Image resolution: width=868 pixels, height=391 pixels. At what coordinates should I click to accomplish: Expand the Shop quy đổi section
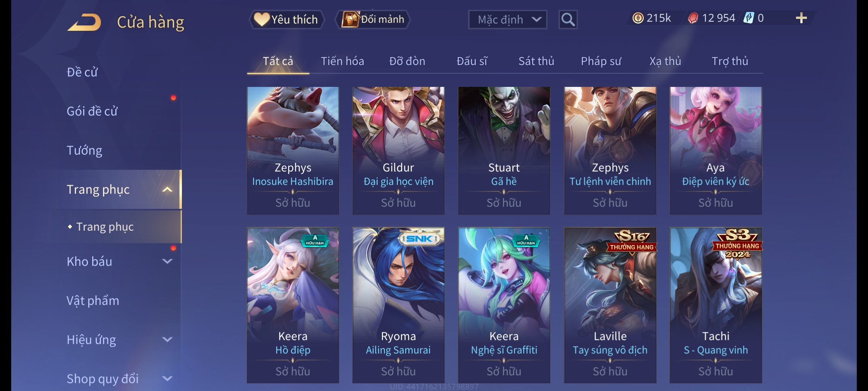click(167, 379)
